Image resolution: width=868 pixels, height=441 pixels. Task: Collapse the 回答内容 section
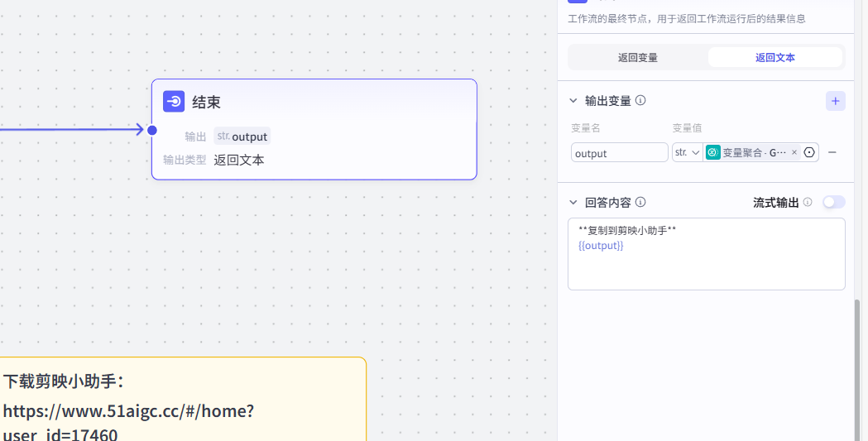573,202
